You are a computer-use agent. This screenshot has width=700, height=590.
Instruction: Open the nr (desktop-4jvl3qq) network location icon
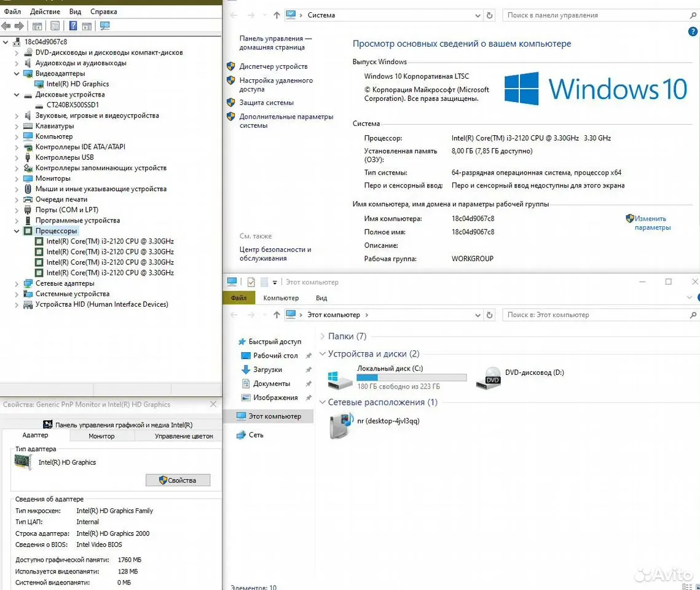point(341,426)
